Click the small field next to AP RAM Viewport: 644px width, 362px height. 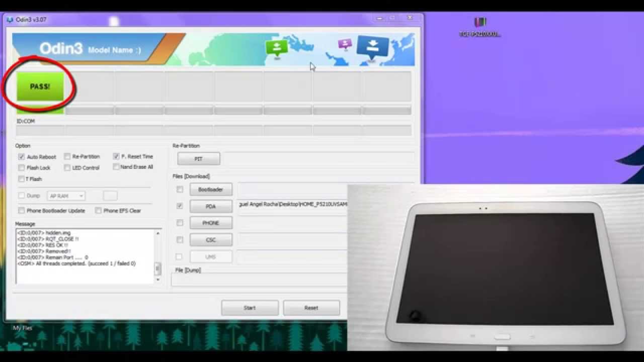pyautogui.click(x=110, y=196)
